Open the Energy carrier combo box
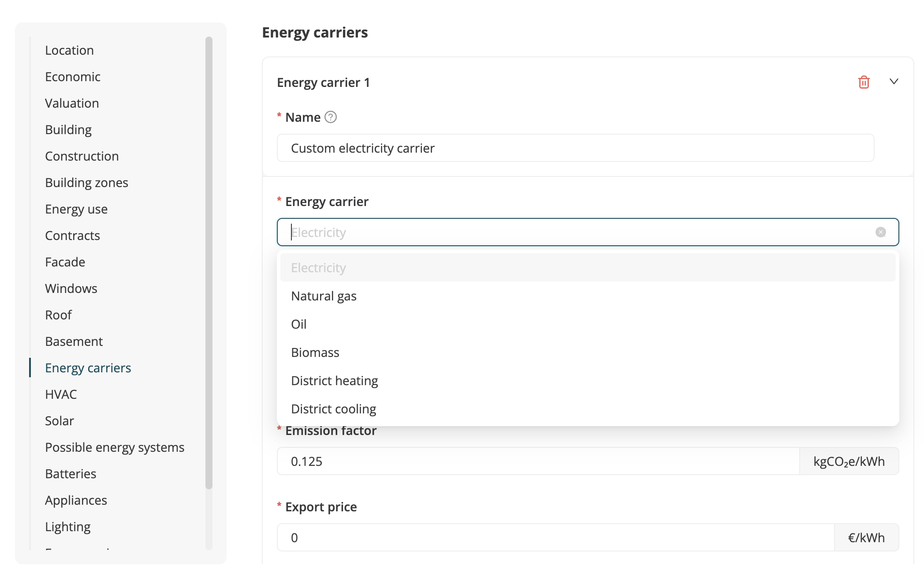Screen dimensions: 924x570 pos(573,232)
